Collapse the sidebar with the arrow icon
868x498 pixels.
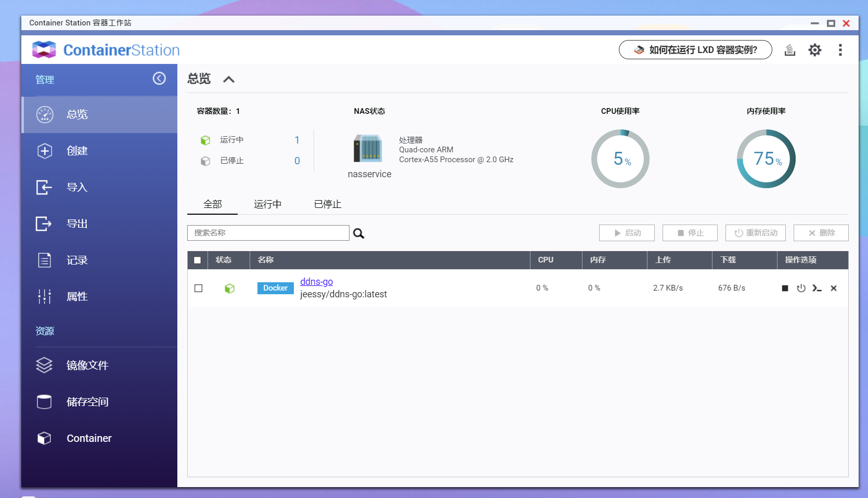(x=159, y=78)
